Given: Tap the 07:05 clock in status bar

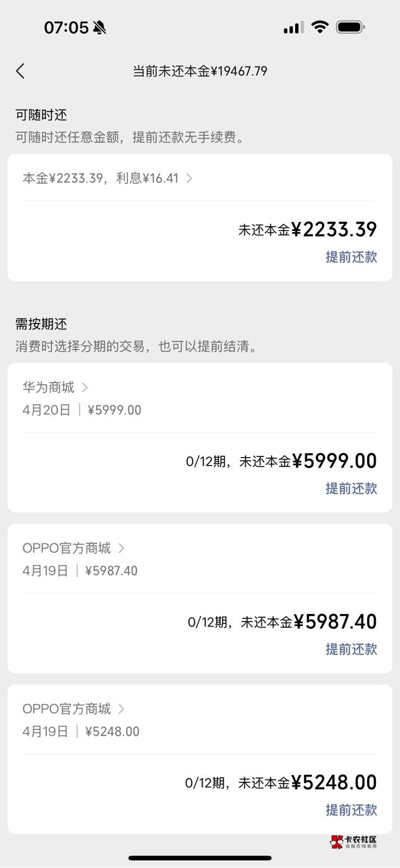Looking at the screenshot, I should [66, 27].
